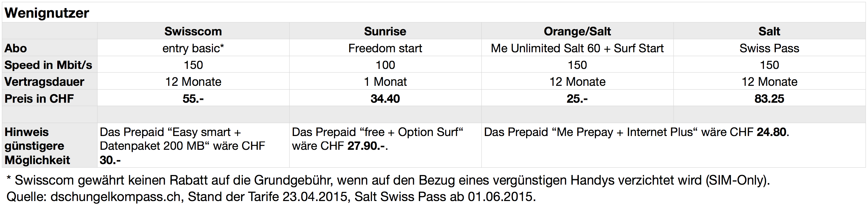Viewport: 868px width, 207px height.
Task: Click the Abo row label
Action: (x=49, y=48)
